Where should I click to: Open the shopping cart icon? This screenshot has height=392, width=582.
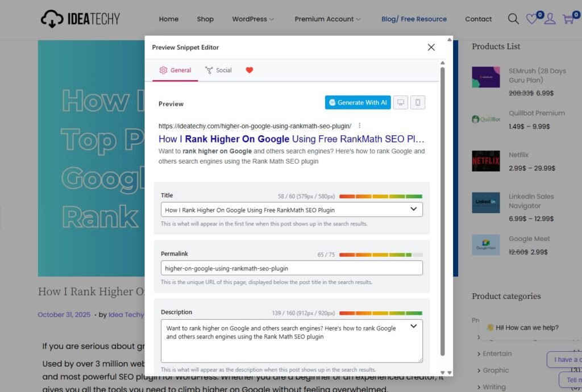[568, 19]
